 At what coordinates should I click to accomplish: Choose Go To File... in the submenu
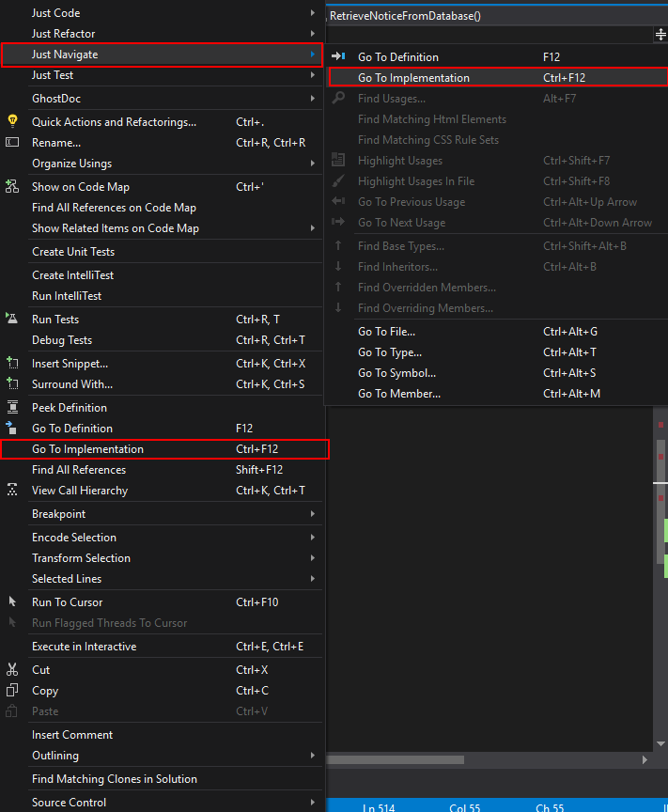386,332
